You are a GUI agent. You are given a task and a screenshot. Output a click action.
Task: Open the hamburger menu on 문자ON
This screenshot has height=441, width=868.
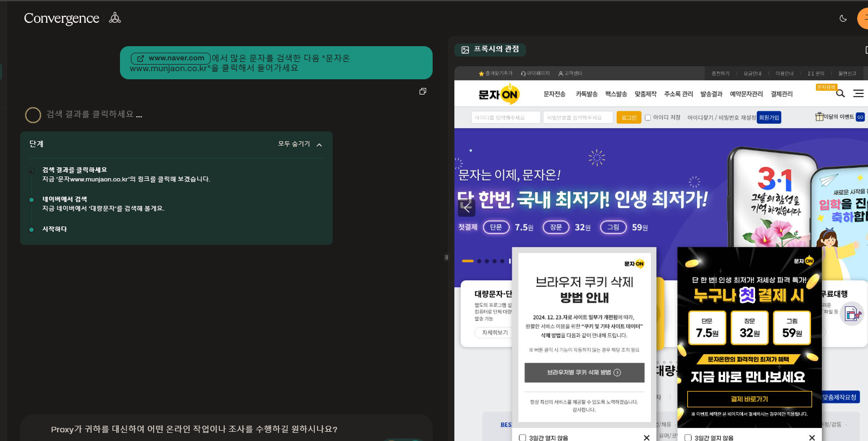[858, 93]
